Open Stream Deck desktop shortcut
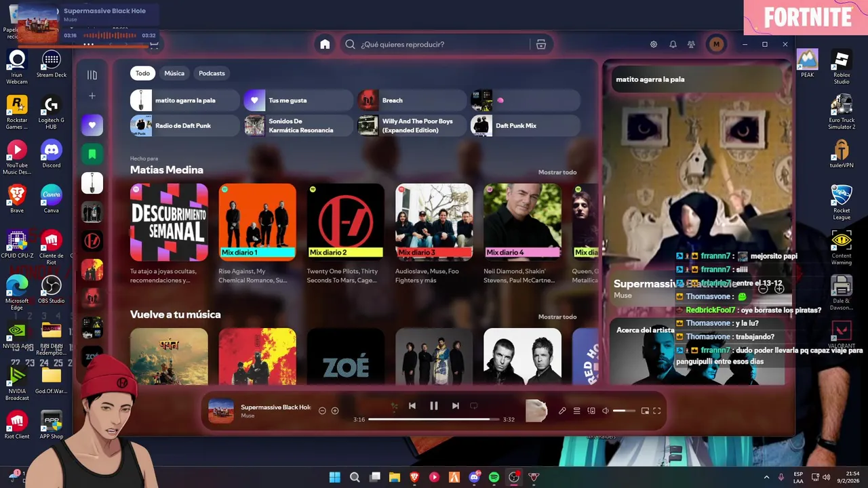Screen dimensions: 868x488 52,64
